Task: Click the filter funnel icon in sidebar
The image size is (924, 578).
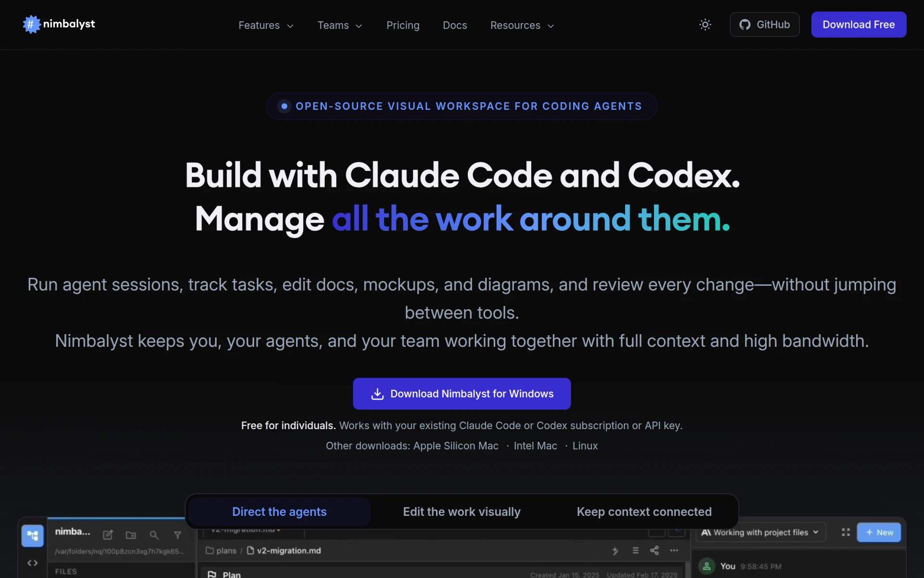Action: (178, 535)
